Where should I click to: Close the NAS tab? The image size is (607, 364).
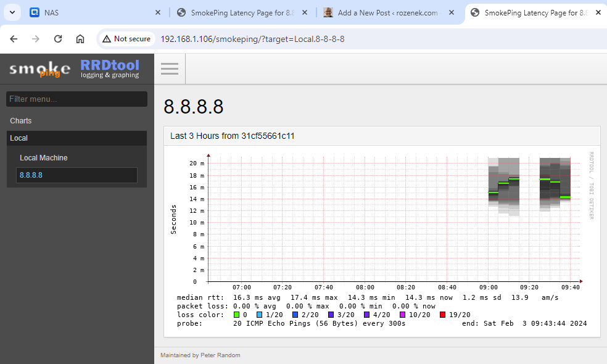coord(157,13)
